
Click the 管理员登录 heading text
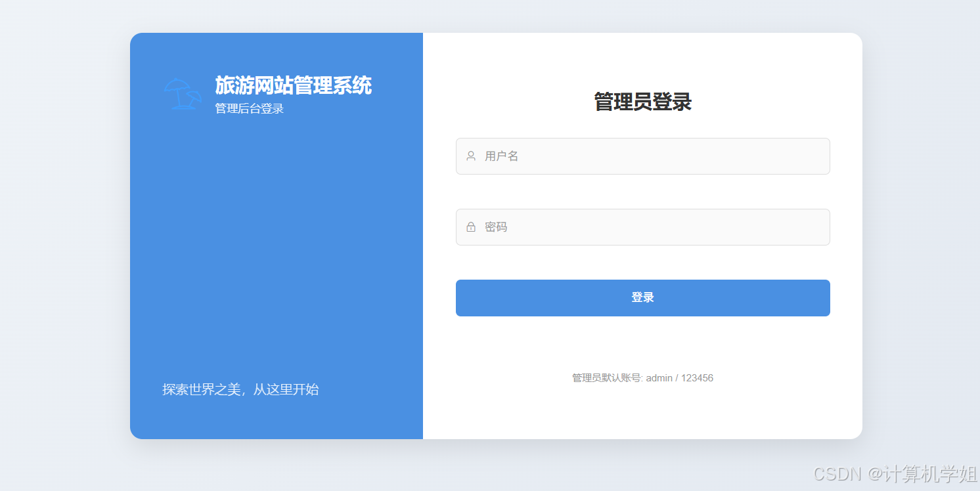(x=642, y=102)
